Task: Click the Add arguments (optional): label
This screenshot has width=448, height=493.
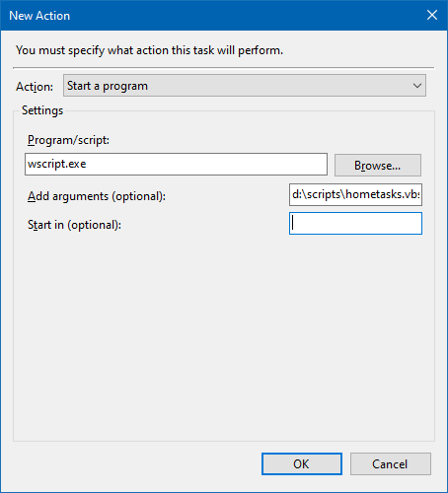Action: click(x=97, y=196)
